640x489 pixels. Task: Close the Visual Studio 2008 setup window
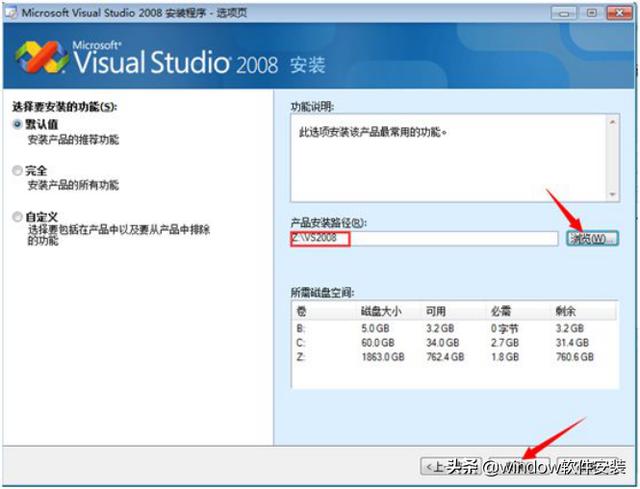[619, 13]
